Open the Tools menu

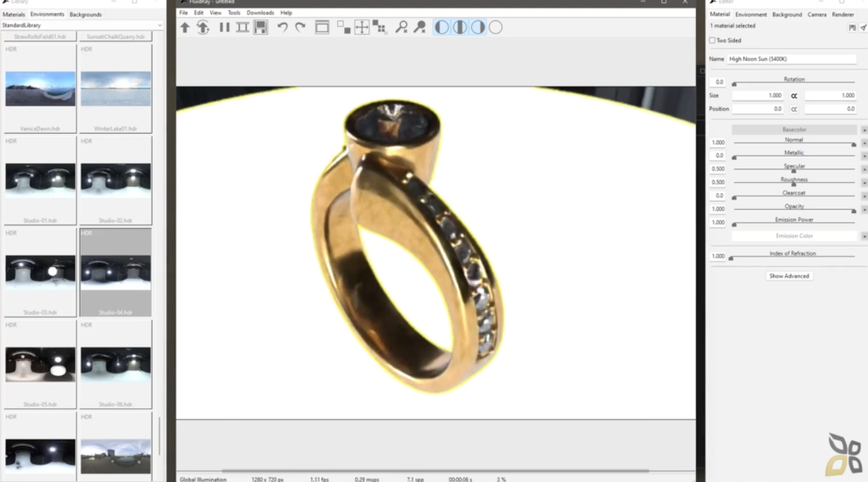[234, 13]
